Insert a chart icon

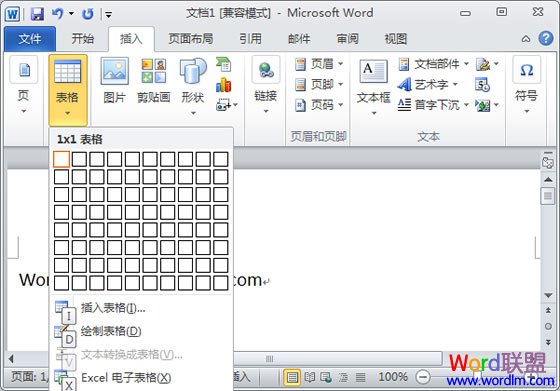tap(224, 85)
